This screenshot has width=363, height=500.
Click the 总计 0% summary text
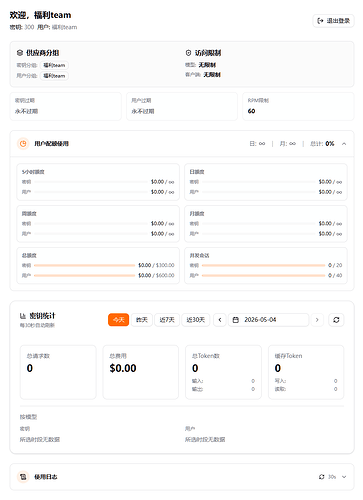tap(322, 144)
